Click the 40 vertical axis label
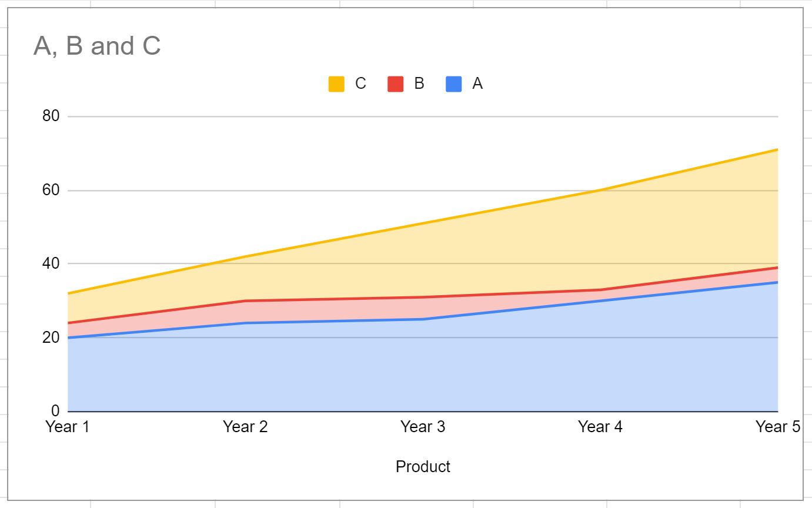Viewport: 812px width, 508px height. pyautogui.click(x=51, y=263)
